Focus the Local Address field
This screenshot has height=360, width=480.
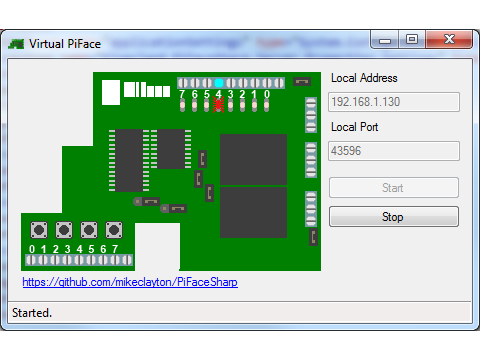pyautogui.click(x=394, y=102)
